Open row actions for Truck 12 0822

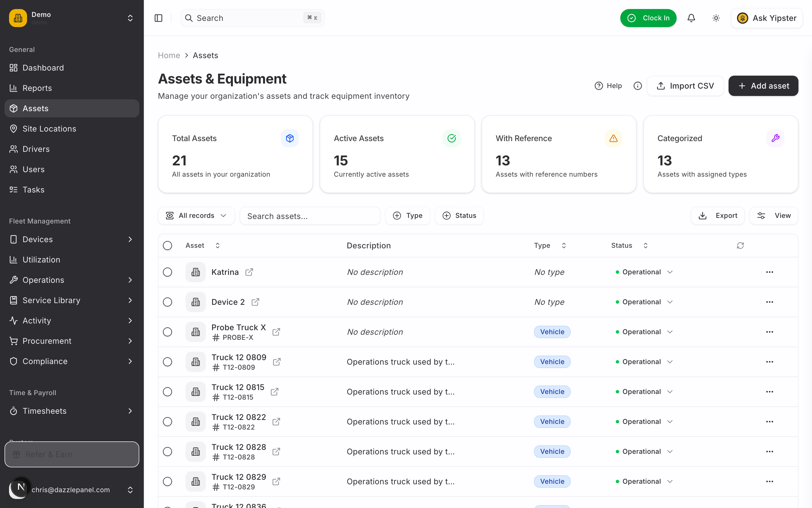(769, 422)
